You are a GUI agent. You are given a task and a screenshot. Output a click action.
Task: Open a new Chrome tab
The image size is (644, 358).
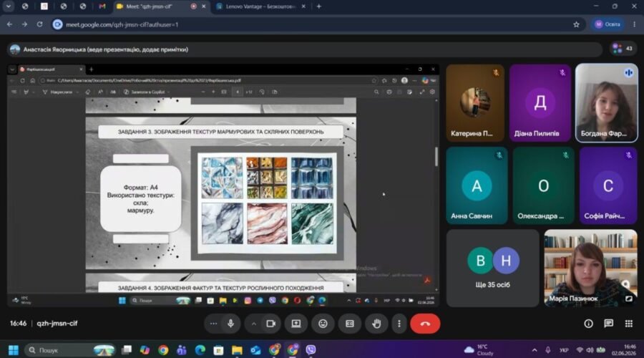pyautogui.click(x=318, y=6)
